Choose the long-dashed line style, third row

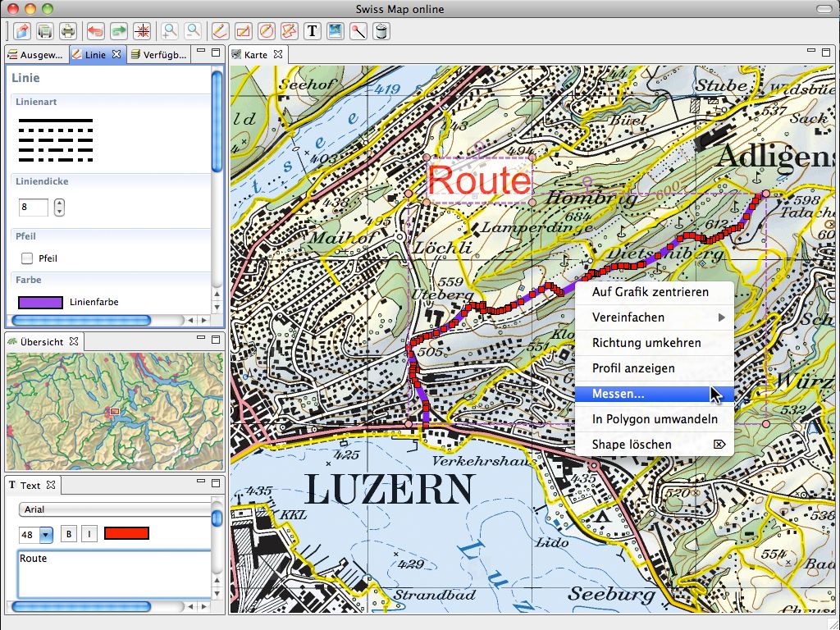point(56,140)
